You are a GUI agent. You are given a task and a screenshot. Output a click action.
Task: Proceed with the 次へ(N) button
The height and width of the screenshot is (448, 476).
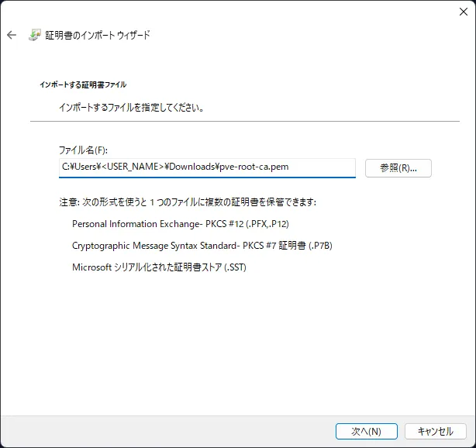coord(366,431)
